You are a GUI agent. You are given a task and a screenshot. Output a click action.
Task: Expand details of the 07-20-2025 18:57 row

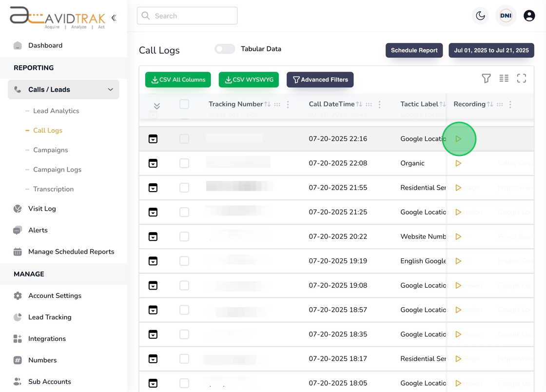point(153,310)
